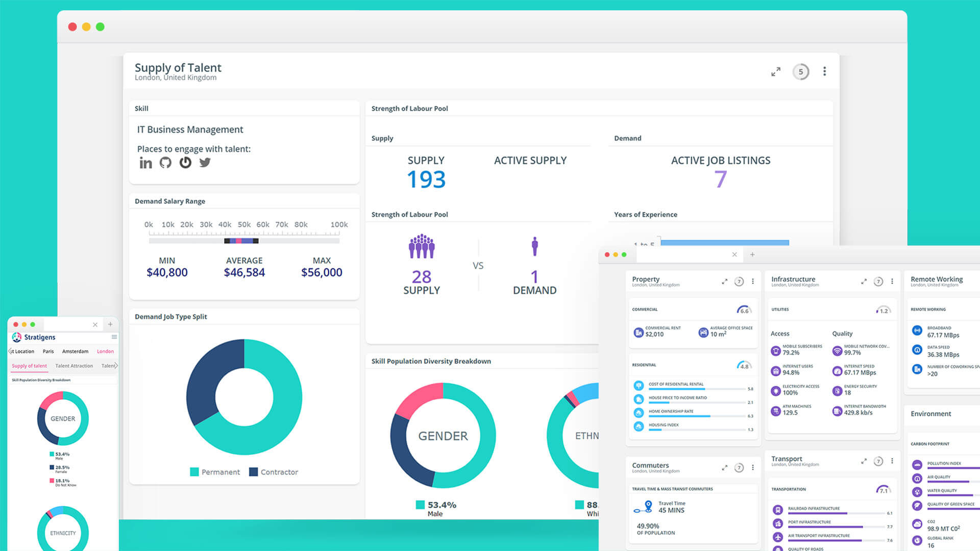Click the Mobile Network Coverage wifi icon
Screen dimensions: 980x551
pyautogui.click(x=837, y=351)
